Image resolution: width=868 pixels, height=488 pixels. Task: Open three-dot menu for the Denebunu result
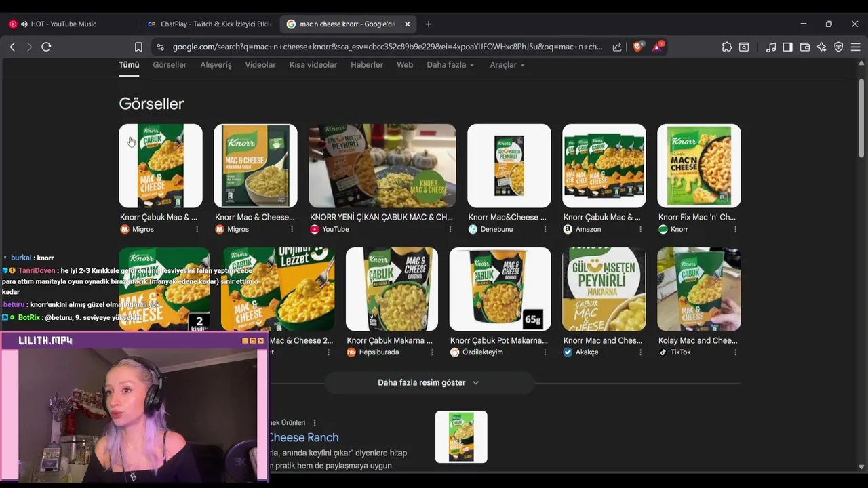tap(545, 229)
